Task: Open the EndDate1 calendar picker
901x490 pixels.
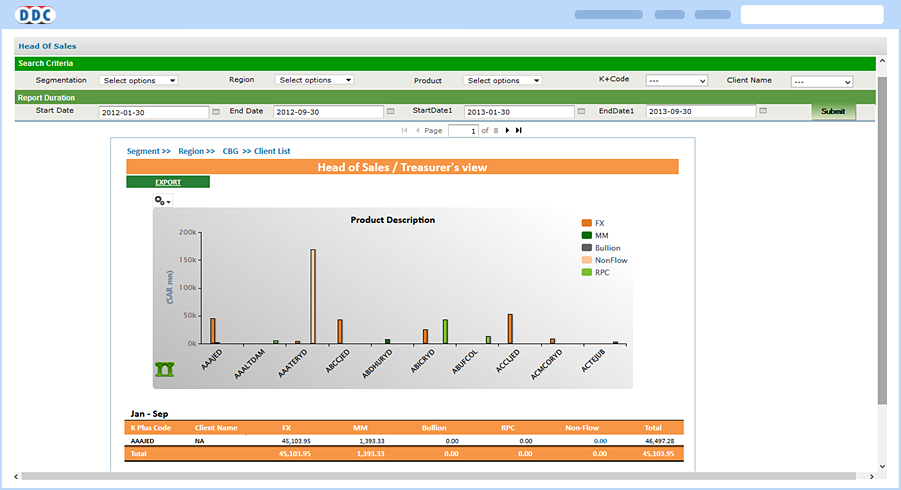Action: [763, 112]
